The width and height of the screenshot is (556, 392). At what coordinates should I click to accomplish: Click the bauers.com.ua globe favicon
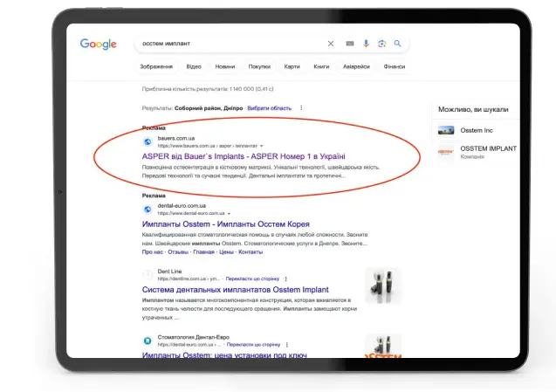click(148, 142)
